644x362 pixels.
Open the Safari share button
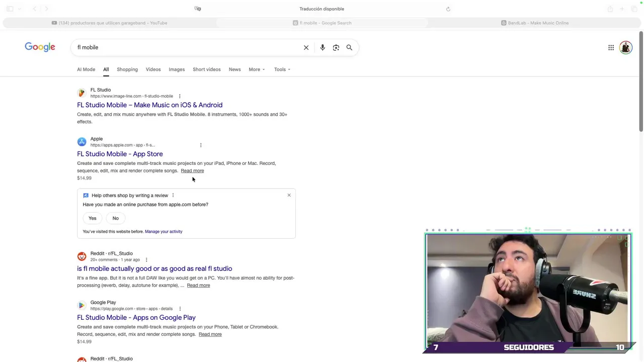point(610,9)
